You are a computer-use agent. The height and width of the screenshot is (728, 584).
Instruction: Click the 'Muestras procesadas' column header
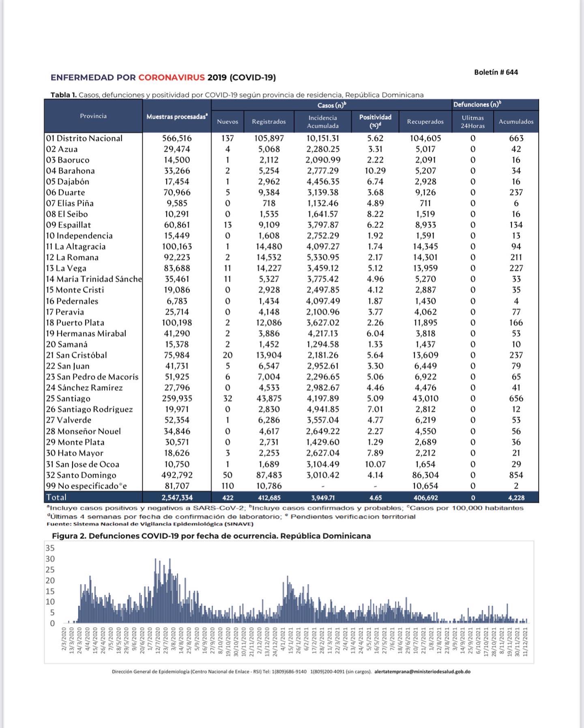coord(177,117)
